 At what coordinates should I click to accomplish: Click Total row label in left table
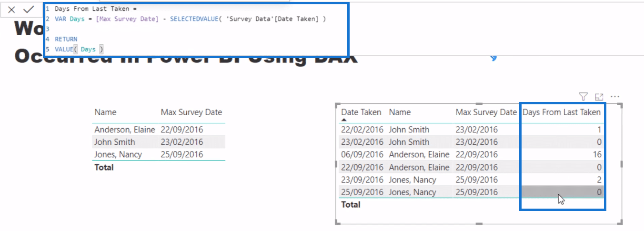(x=103, y=167)
